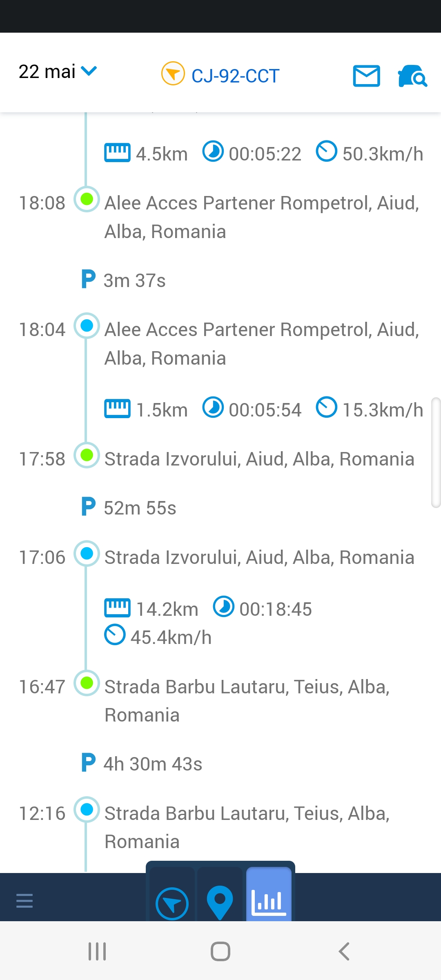
Task: Select the 17:06 blue start marker
Action: coord(87,554)
